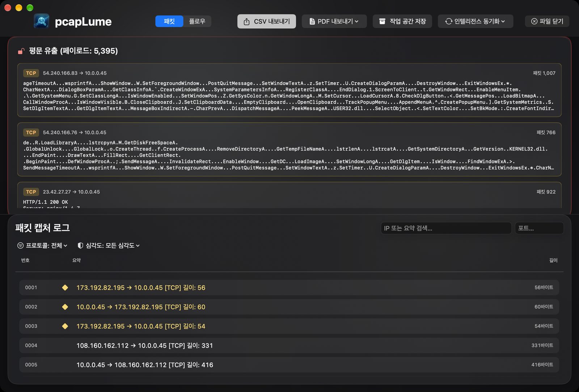Click the yellow macOS minimize window button
This screenshot has height=392, width=579.
pos(19,8)
